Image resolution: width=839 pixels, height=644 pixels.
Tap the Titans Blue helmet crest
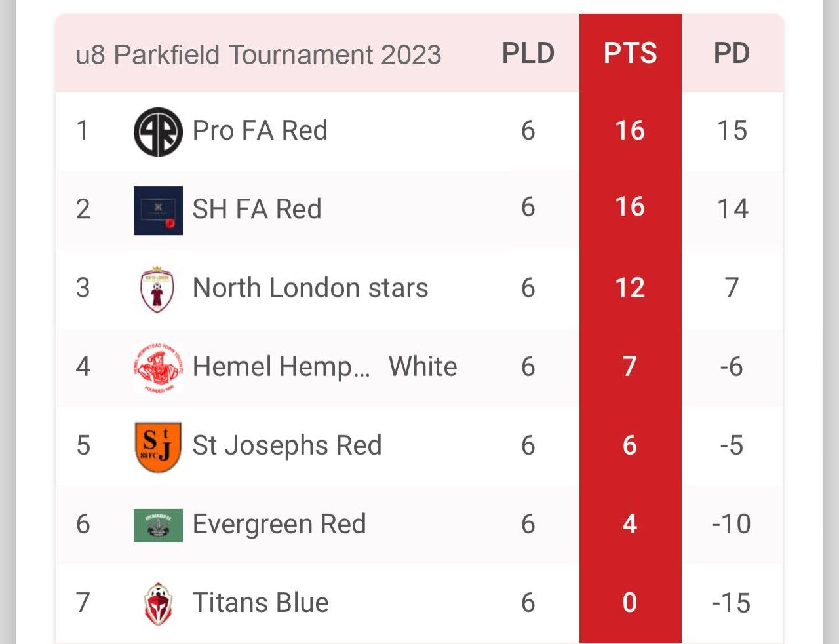click(157, 603)
